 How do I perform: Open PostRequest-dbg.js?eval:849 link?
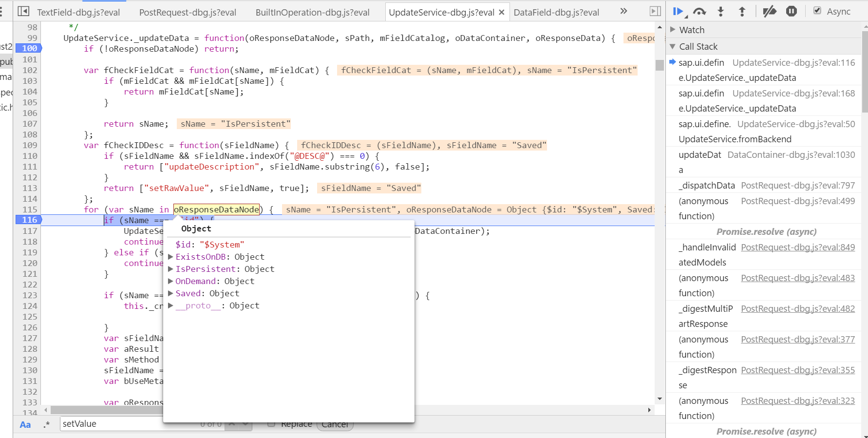tap(797, 247)
